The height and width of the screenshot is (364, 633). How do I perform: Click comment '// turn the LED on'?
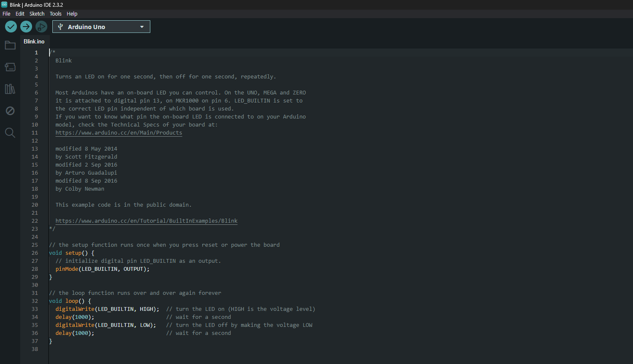pyautogui.click(x=195, y=309)
